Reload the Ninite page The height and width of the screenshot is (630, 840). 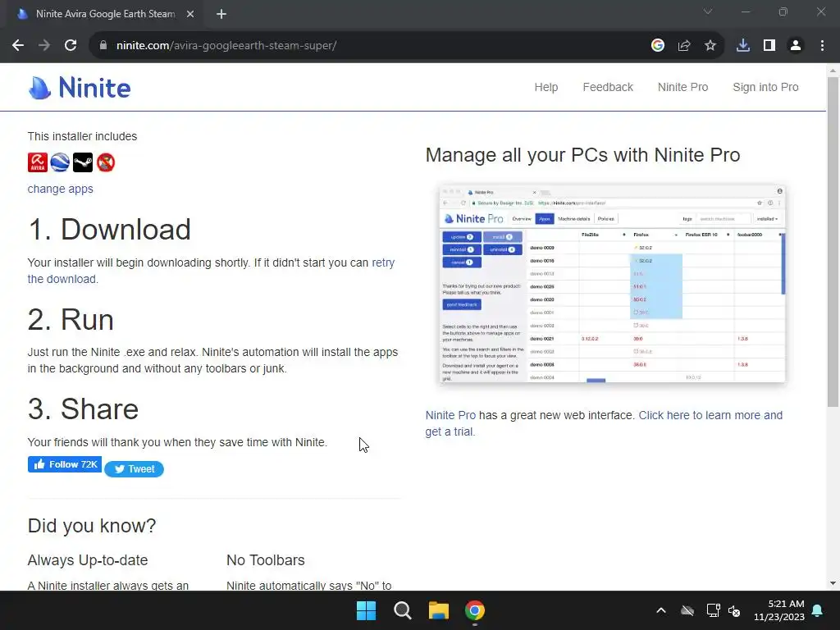(71, 46)
